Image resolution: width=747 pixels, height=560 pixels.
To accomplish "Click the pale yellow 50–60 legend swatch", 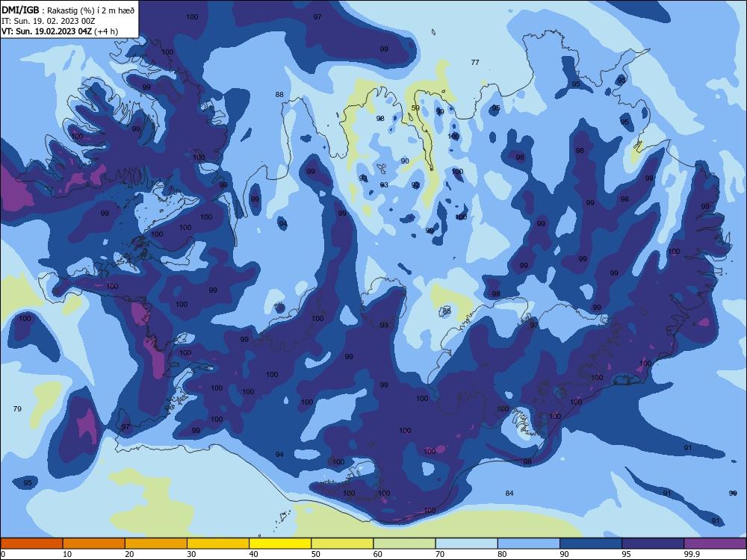I will 342,544.
